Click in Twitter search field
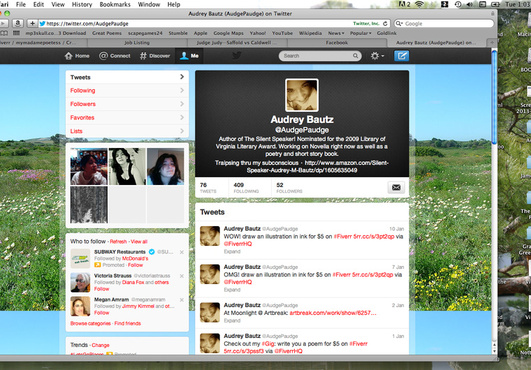Screen dimensions: 531x370 317,56
